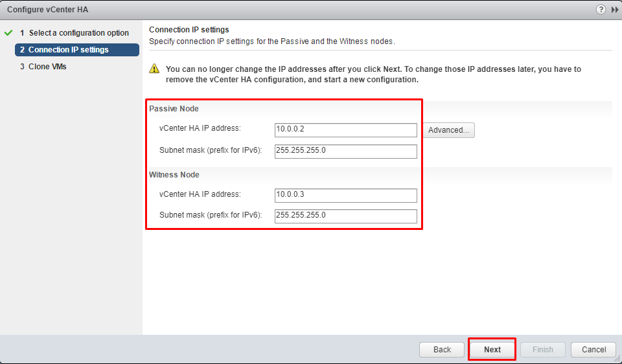Click the Next button
The image size is (622, 364).
[492, 349]
